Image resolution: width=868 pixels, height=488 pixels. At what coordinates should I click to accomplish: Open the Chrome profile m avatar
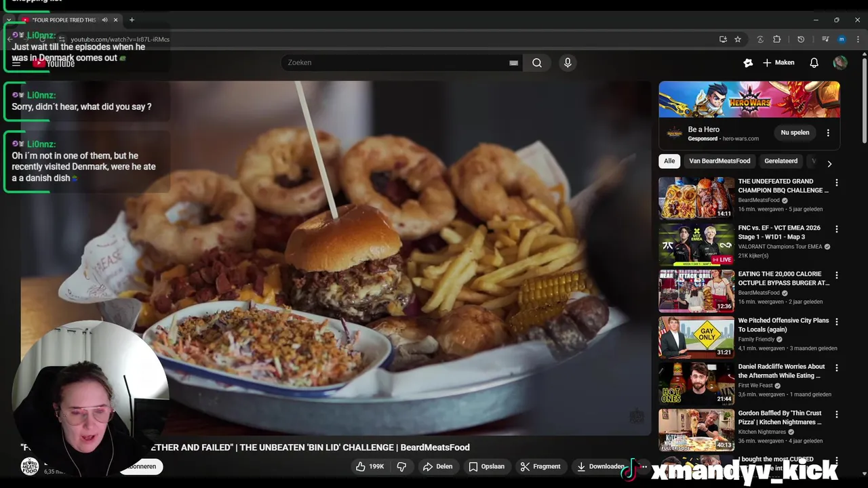coord(842,39)
